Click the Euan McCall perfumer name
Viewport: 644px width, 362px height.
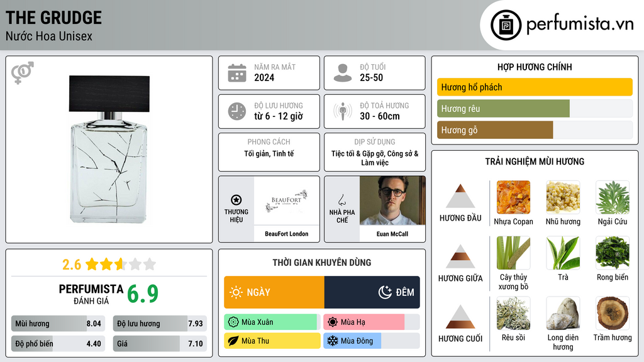tap(392, 234)
